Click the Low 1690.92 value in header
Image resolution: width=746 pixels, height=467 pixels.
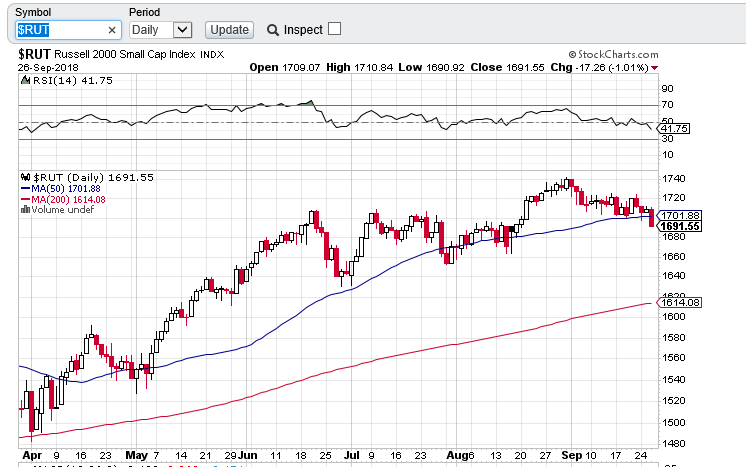(432, 68)
